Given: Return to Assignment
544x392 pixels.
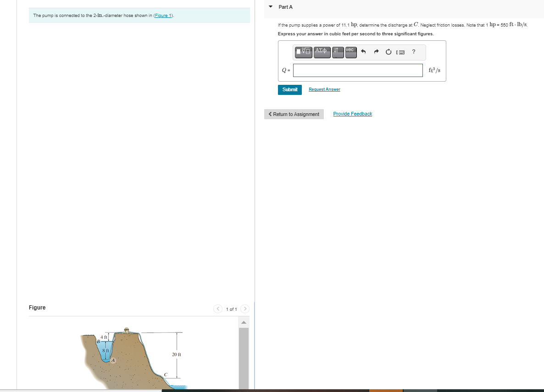Looking at the screenshot, I should (294, 114).
